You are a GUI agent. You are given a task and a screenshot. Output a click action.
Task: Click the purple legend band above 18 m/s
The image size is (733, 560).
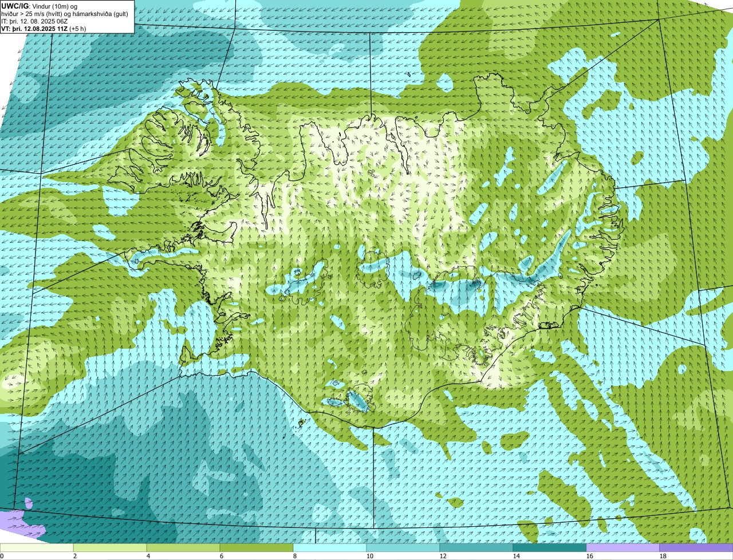click(x=696, y=548)
